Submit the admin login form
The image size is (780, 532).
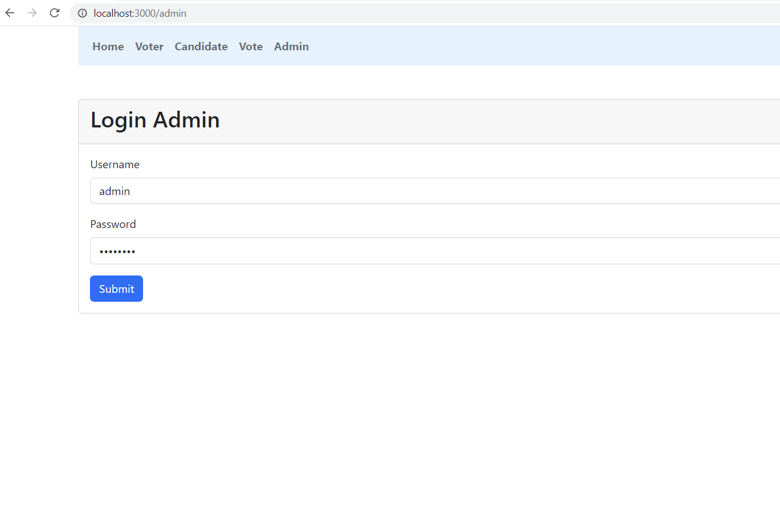tap(116, 289)
